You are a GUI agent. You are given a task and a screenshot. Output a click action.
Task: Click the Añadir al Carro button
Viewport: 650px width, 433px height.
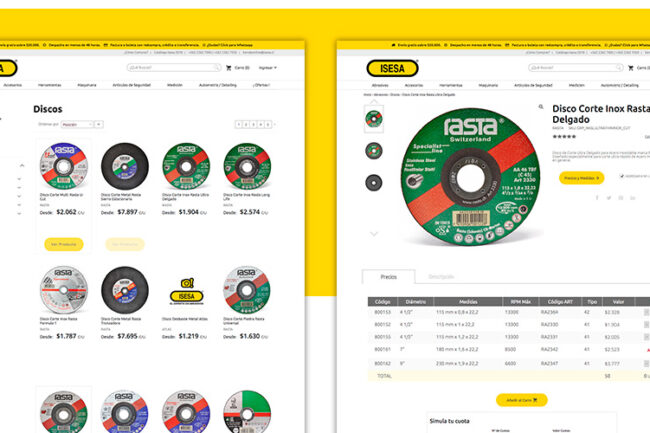coord(521,400)
